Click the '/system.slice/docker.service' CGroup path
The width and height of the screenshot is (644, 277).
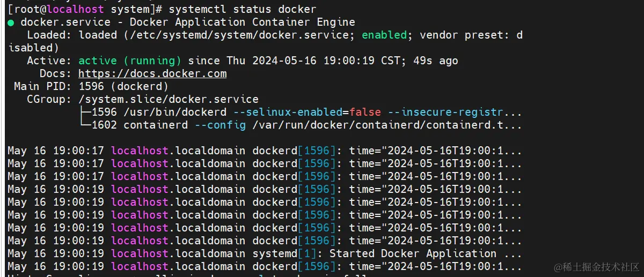[169, 99]
